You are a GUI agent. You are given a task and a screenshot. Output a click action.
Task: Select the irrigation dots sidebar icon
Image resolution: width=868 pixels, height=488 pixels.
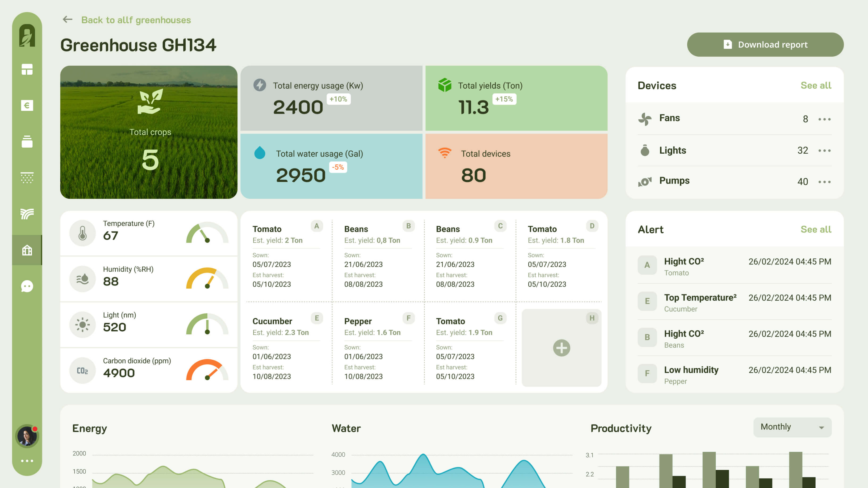point(27,178)
